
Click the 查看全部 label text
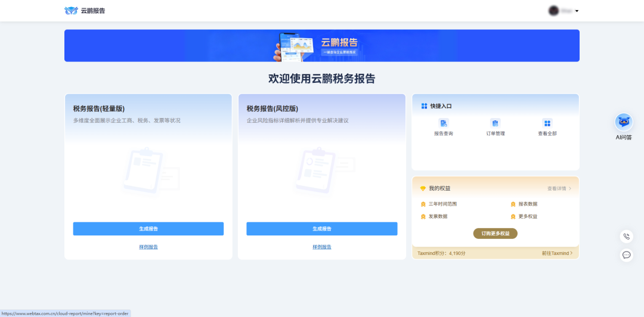click(547, 133)
